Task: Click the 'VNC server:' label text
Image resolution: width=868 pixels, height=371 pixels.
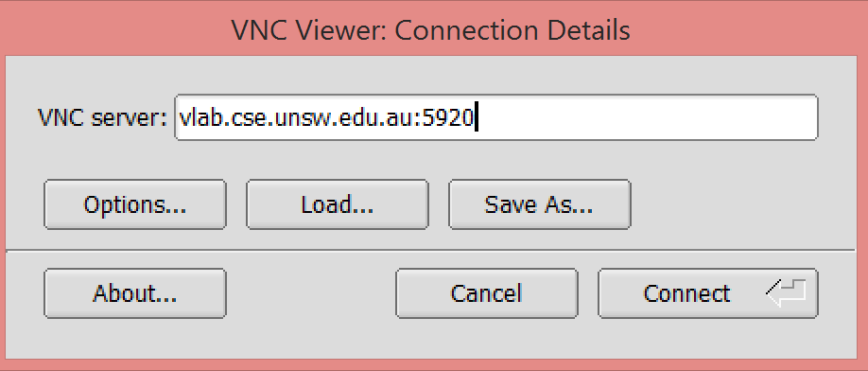Action: click(x=102, y=117)
